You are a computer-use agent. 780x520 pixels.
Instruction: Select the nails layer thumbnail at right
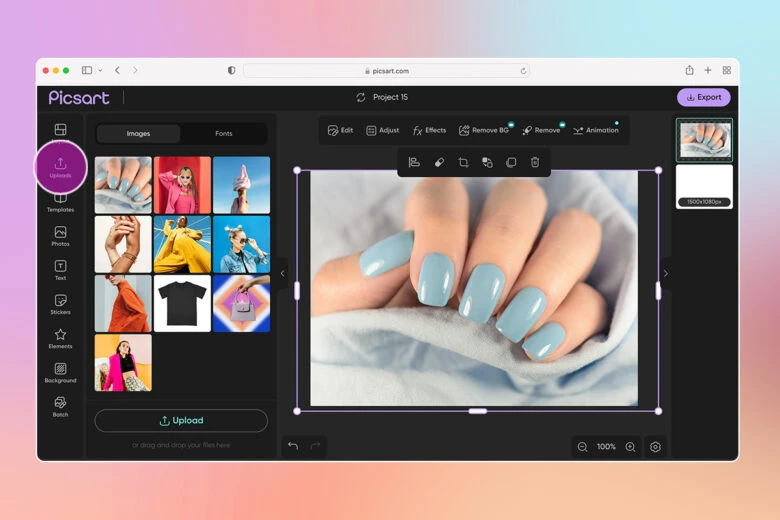(704, 140)
